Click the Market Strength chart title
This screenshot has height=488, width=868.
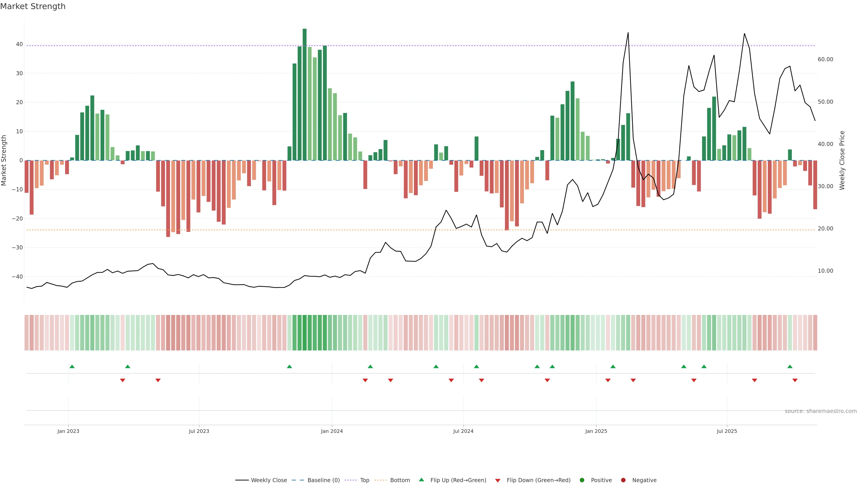point(33,6)
